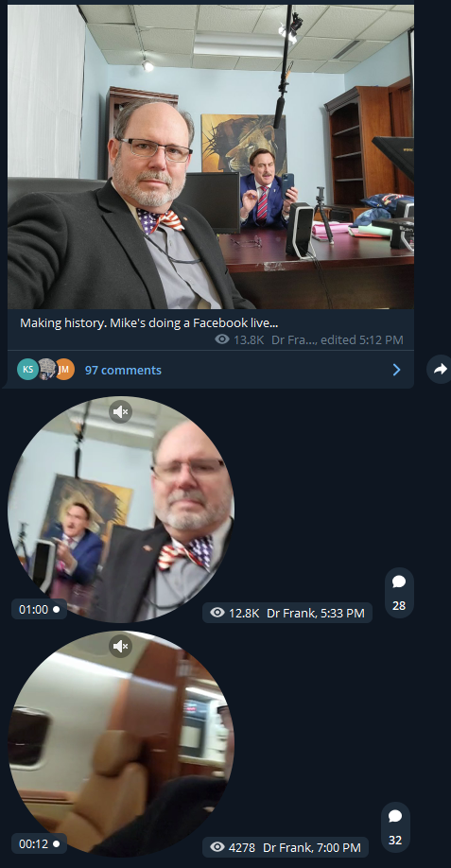
Task: Click the forward share arrow icon
Action: tap(440, 370)
